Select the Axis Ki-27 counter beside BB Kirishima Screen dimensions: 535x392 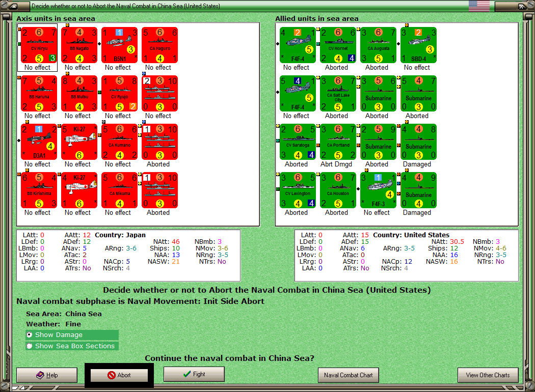(79, 190)
